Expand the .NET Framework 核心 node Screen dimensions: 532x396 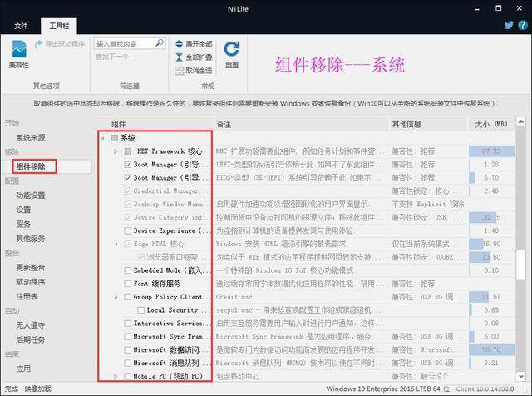tap(116, 151)
